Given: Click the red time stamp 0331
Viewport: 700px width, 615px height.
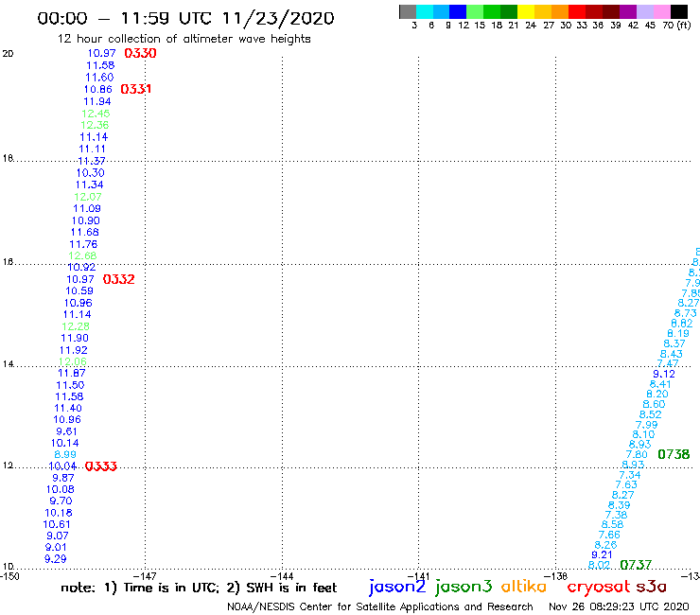Looking at the screenshot, I should [x=136, y=89].
